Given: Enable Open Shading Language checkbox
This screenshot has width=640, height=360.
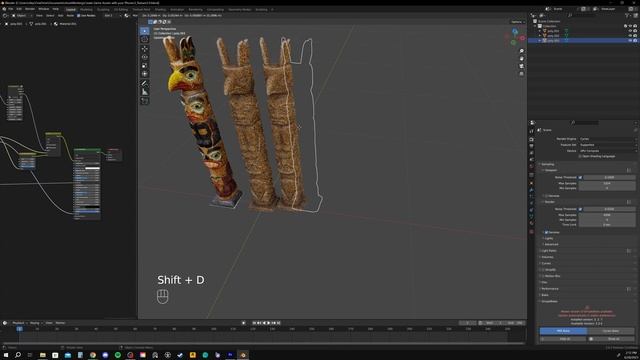Looking at the screenshot, I should click(x=580, y=156).
